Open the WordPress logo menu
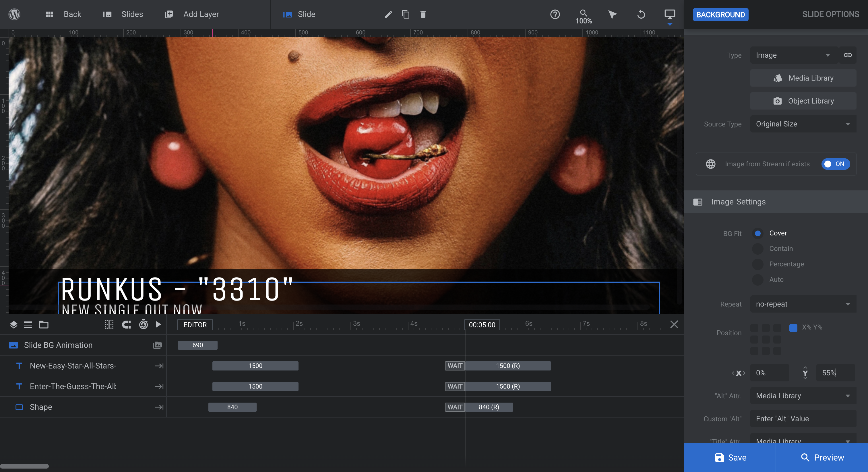Screen dimensions: 868x472 (x=14, y=14)
